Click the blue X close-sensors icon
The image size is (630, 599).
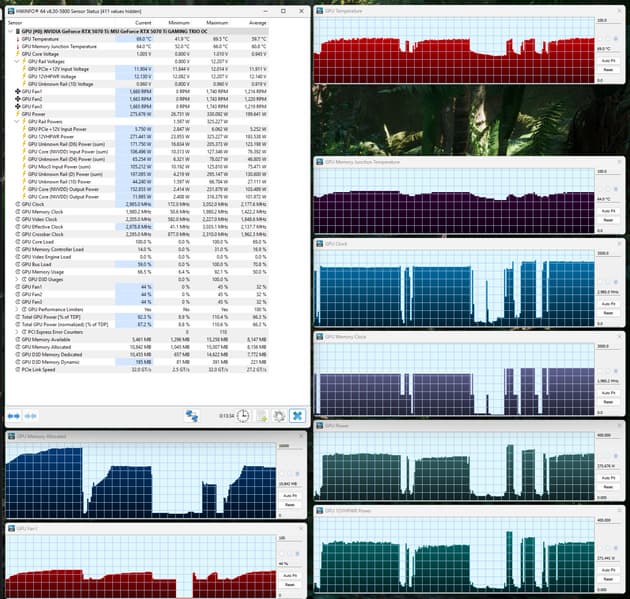point(297,416)
